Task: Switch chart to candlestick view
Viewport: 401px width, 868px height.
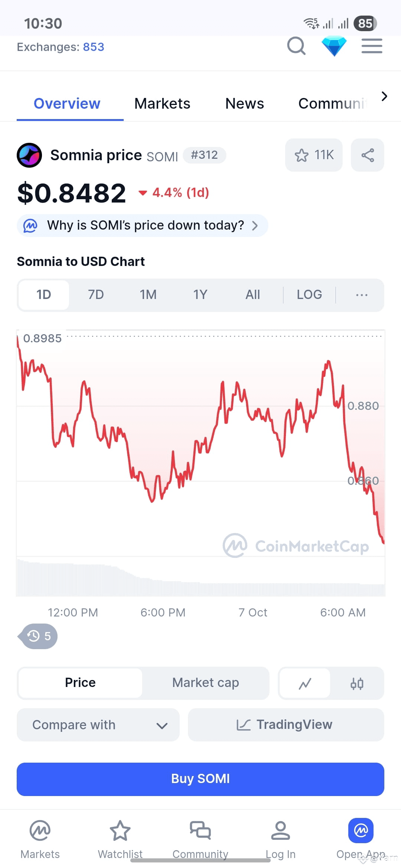Action: tap(357, 683)
